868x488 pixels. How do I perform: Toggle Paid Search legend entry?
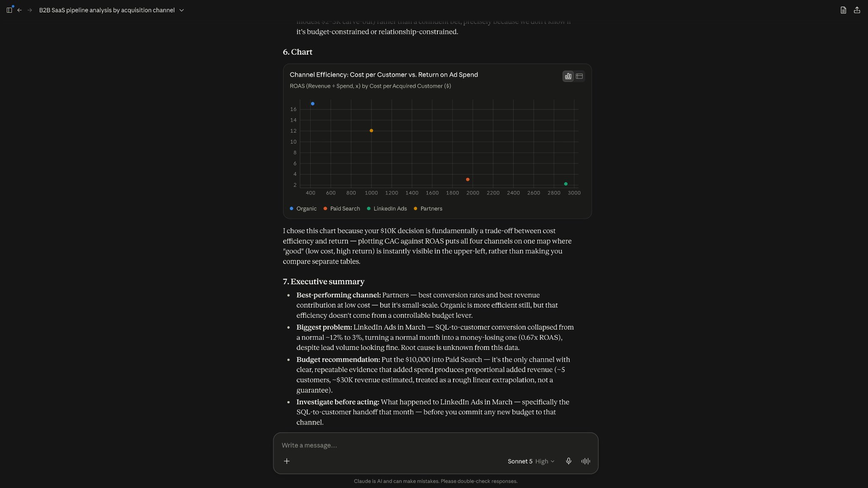(x=342, y=209)
